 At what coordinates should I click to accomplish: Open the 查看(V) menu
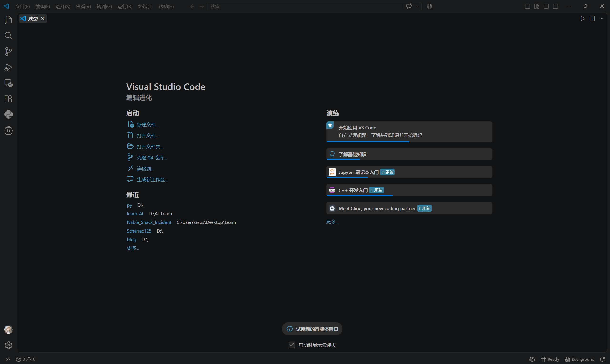(x=83, y=6)
